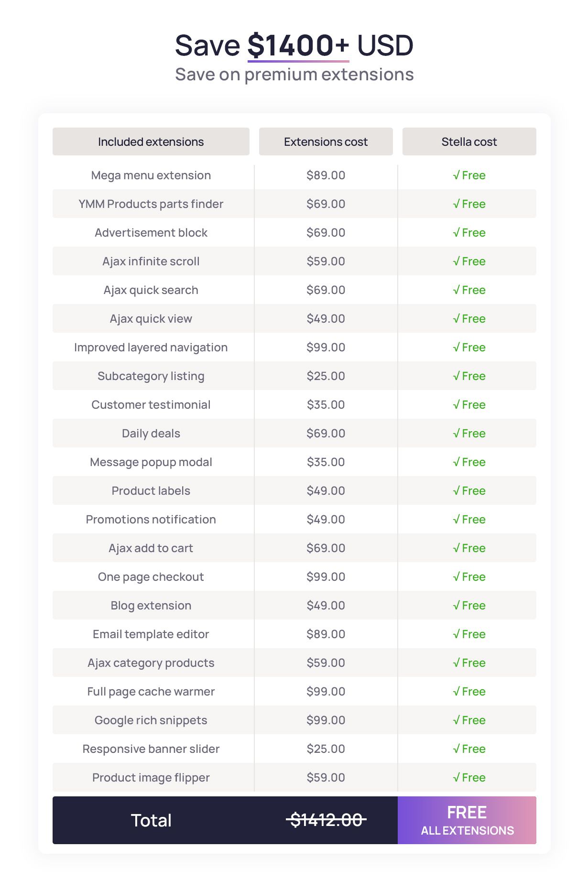
Task: Click the Free checkmark for Product image flipper
Action: point(469,778)
